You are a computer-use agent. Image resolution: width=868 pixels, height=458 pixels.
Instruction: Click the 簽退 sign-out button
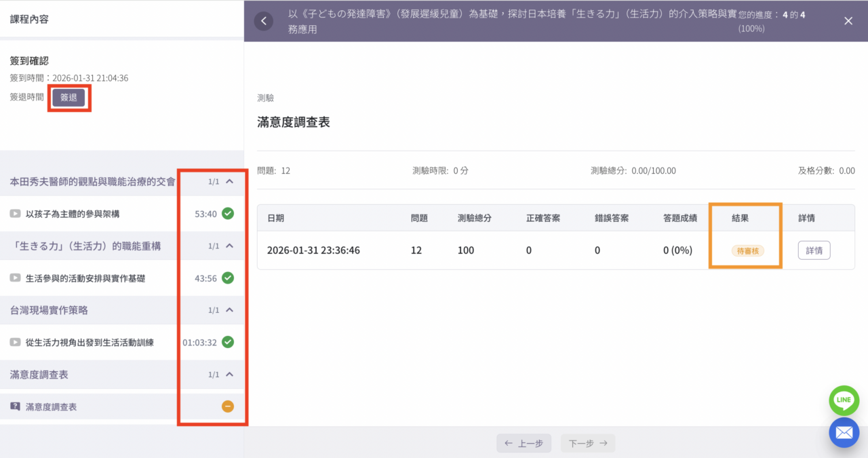point(68,98)
